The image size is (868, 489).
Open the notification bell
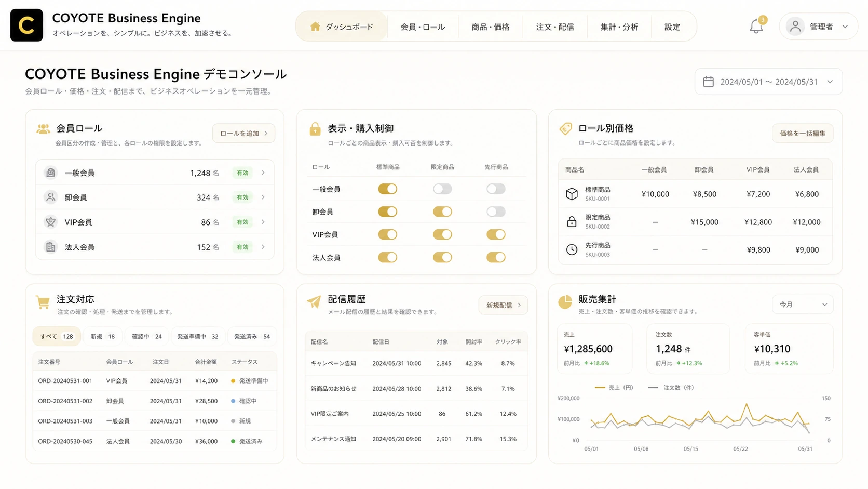756,27
